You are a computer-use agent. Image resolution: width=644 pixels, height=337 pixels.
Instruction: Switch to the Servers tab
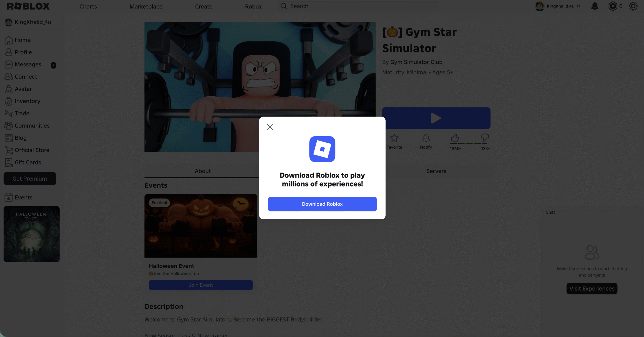pyautogui.click(x=436, y=171)
